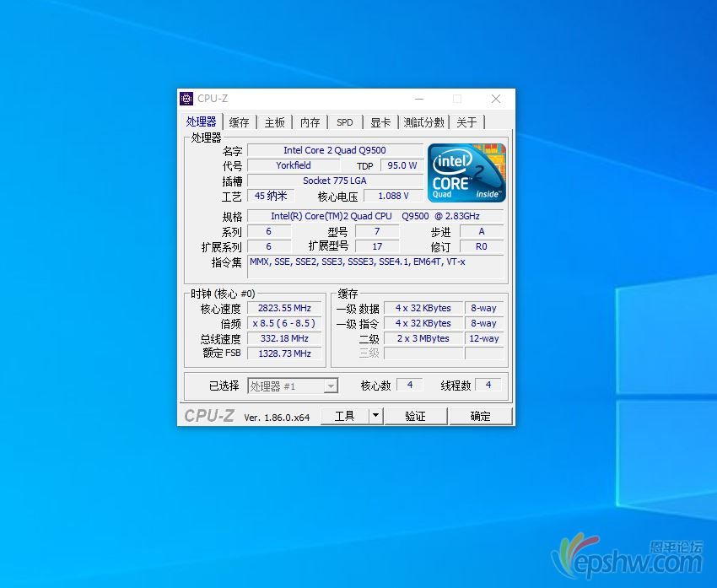Click the 45 纳米 process value
The width and height of the screenshot is (717, 588).
271,196
